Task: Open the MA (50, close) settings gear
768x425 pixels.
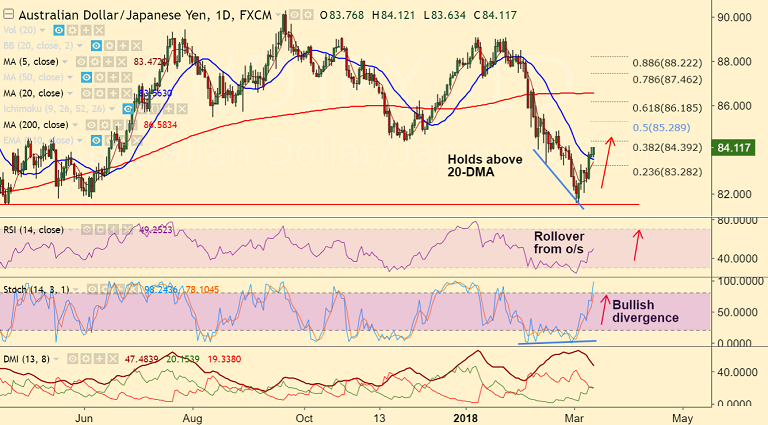Action: coord(99,77)
